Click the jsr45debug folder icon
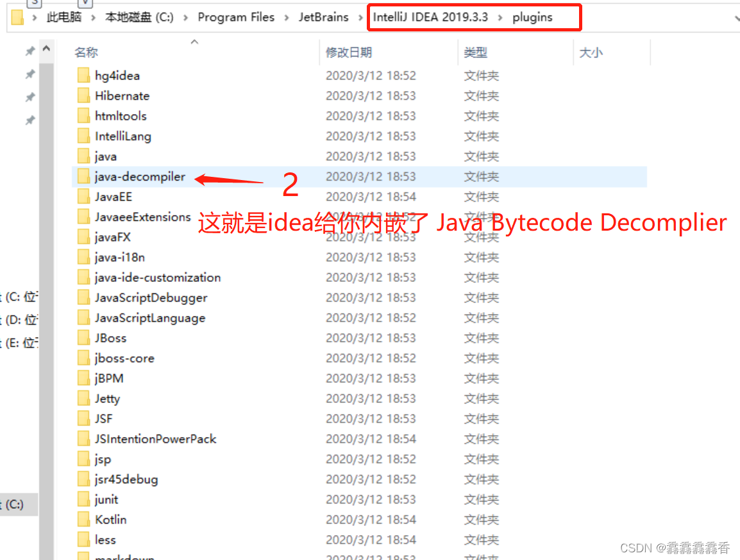This screenshot has height=560, width=740. pos(83,479)
